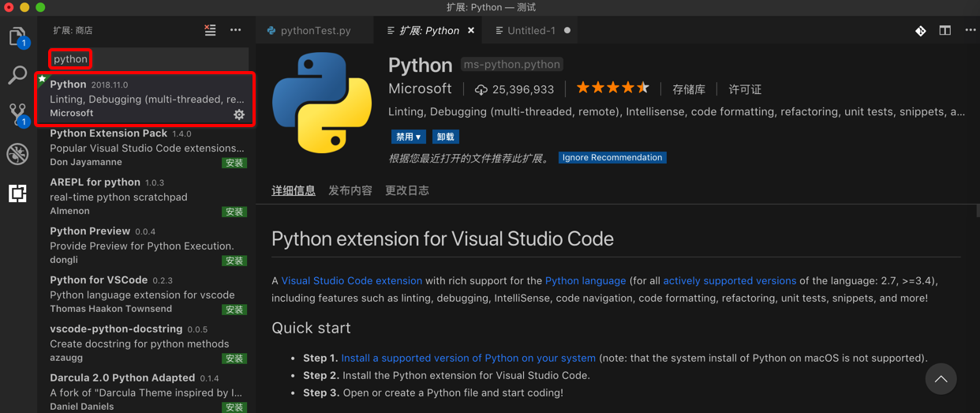Viewport: 980px width, 413px height.
Task: Open the Explorer view in activity bar
Action: (17, 36)
